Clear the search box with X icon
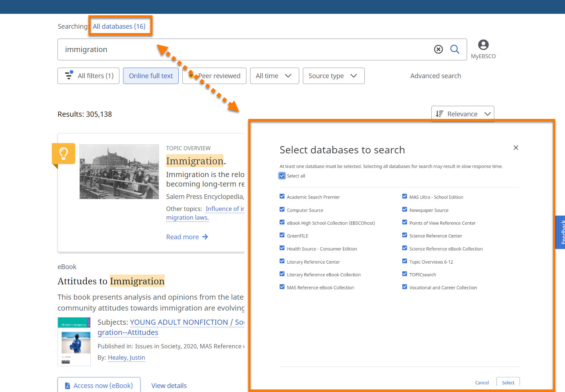 pyautogui.click(x=438, y=49)
